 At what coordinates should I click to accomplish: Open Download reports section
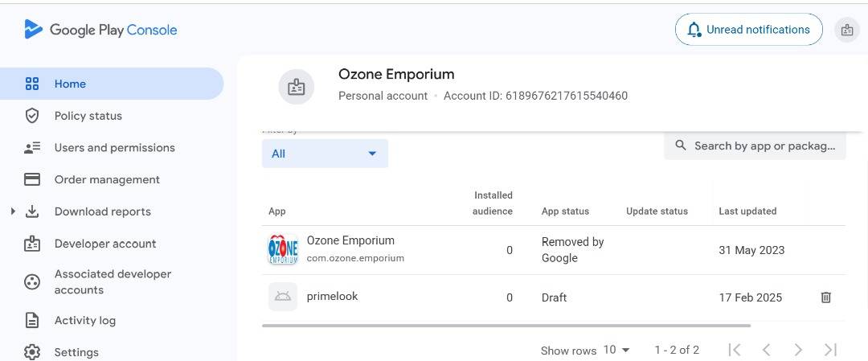[102, 211]
